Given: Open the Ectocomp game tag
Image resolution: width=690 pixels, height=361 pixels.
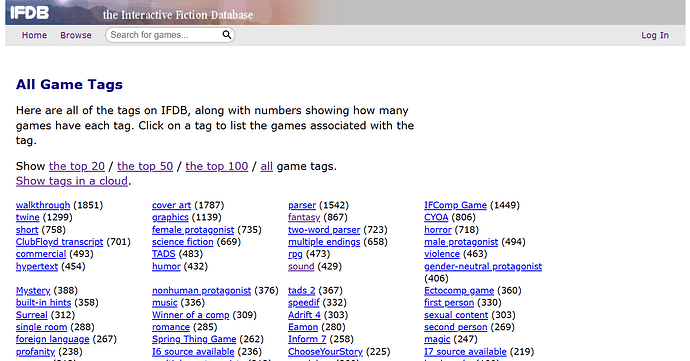Looking at the screenshot, I should 459,291.
